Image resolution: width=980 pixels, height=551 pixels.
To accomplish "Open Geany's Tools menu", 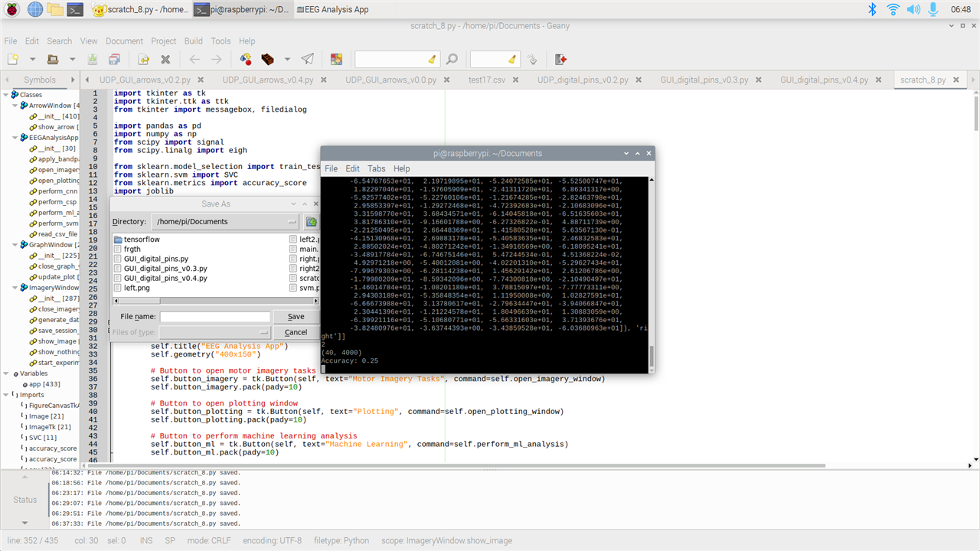I will point(220,41).
